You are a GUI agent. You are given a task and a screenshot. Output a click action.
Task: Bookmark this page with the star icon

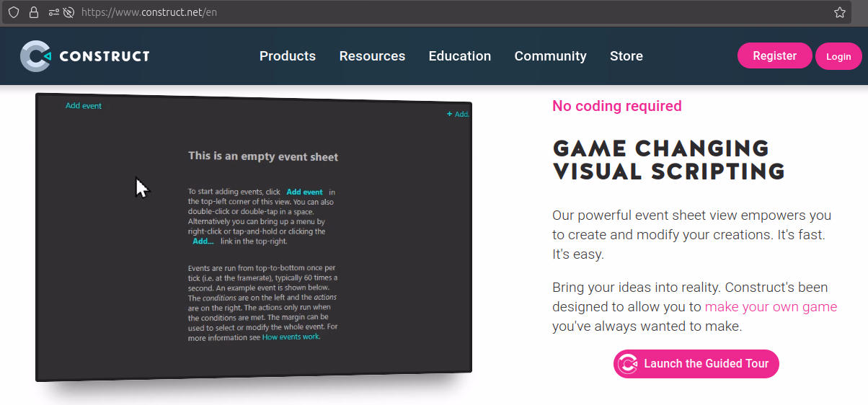point(840,12)
